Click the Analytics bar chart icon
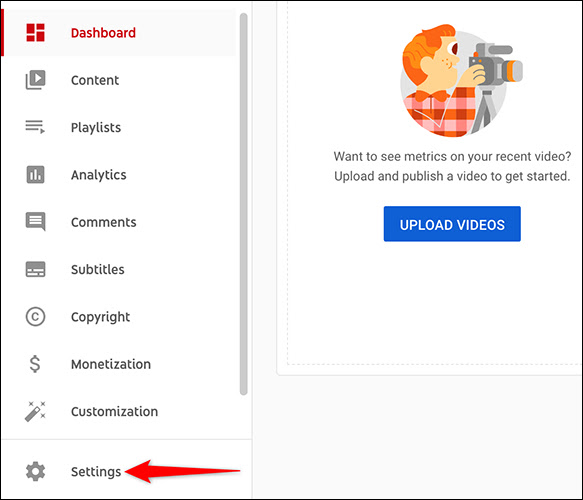The image size is (583, 500). point(35,174)
